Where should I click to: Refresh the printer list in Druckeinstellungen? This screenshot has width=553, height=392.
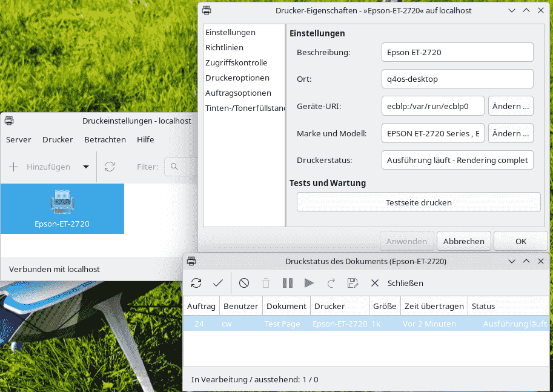(x=110, y=167)
